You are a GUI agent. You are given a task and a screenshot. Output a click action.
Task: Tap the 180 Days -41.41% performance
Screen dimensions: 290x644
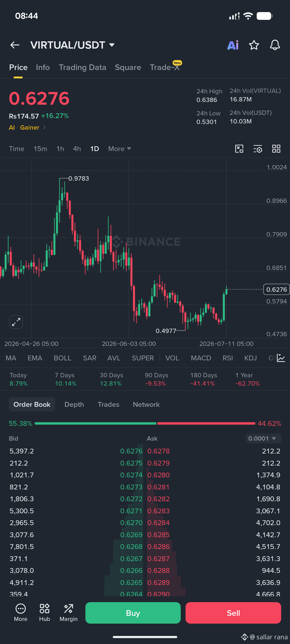click(x=204, y=379)
